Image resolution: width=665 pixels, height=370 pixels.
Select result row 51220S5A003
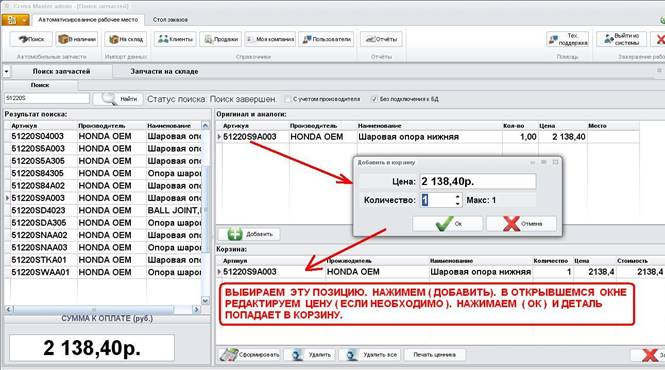[103, 149]
